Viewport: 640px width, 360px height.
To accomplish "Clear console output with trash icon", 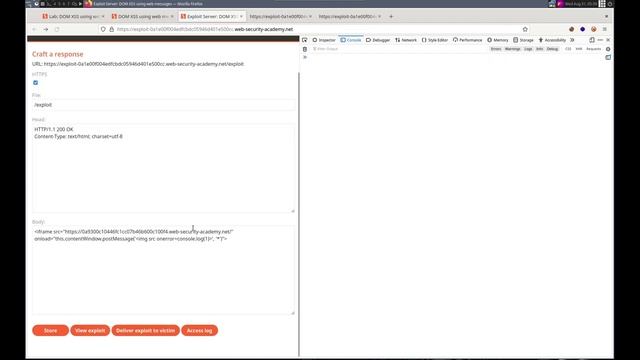I will 304,49.
